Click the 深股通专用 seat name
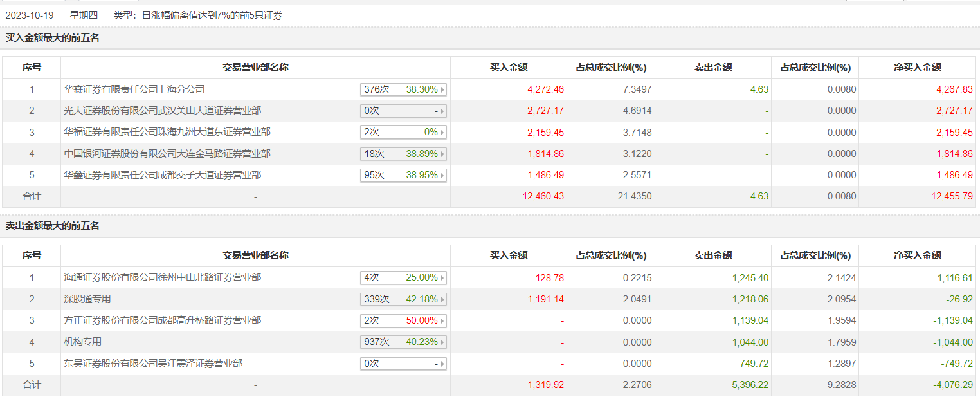980x399 pixels. click(87, 299)
